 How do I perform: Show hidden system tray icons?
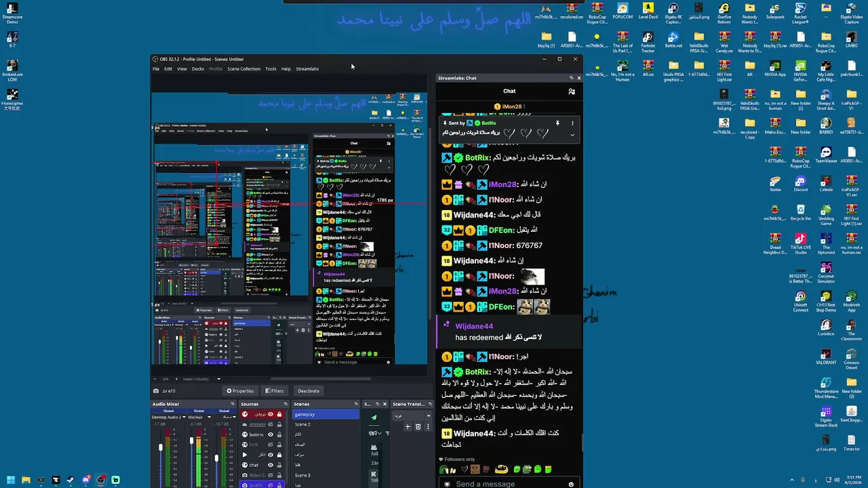point(792,480)
